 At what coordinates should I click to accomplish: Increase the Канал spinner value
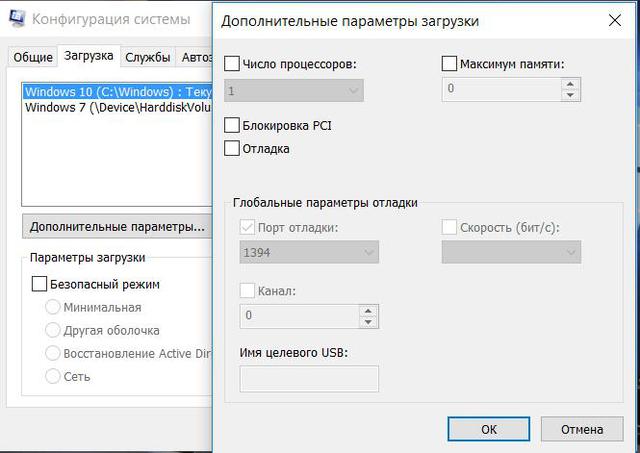pyautogui.click(x=369, y=311)
